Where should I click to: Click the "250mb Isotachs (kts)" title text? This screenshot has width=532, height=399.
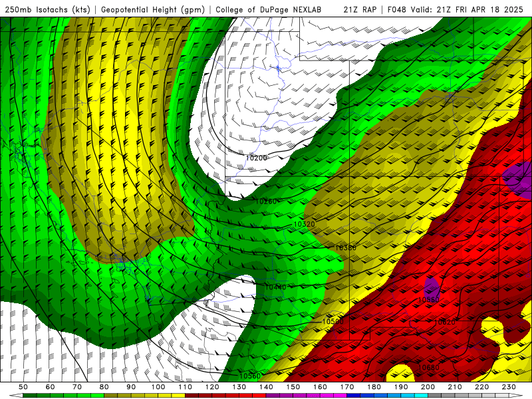coord(48,10)
